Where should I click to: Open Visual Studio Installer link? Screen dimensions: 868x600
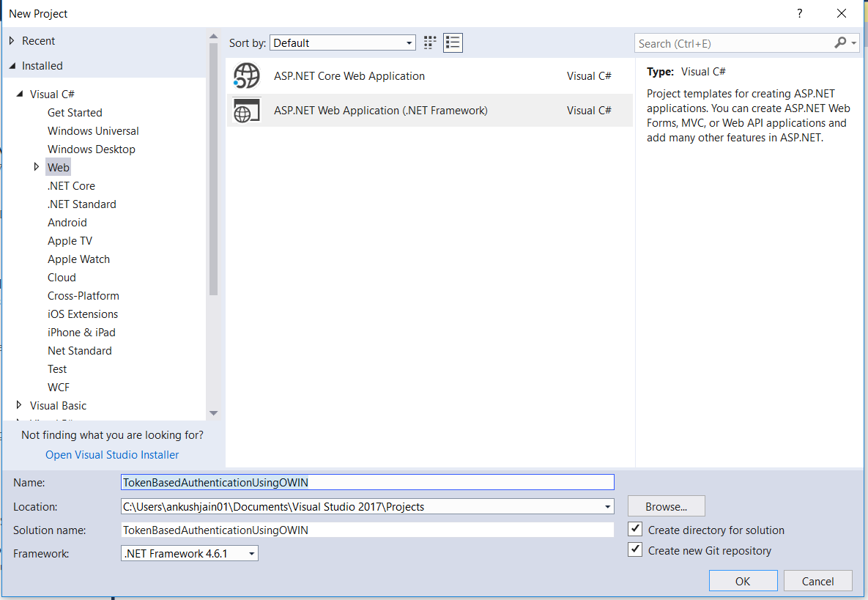tap(111, 454)
